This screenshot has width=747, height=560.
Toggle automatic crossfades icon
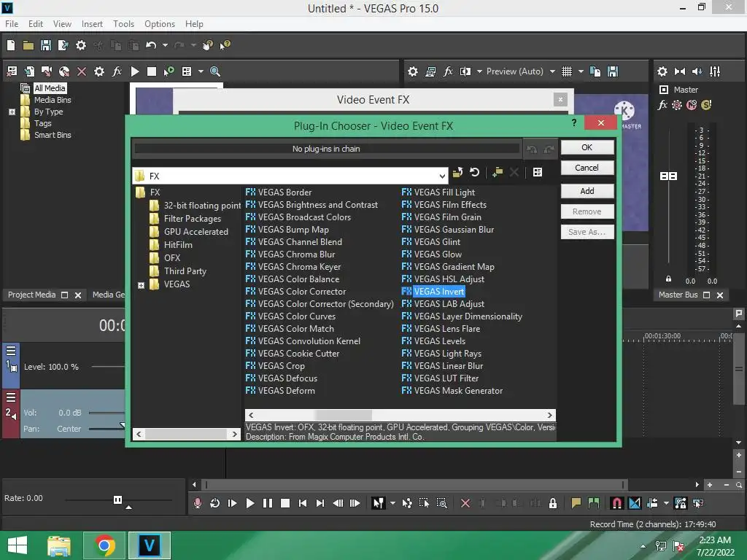point(635,503)
